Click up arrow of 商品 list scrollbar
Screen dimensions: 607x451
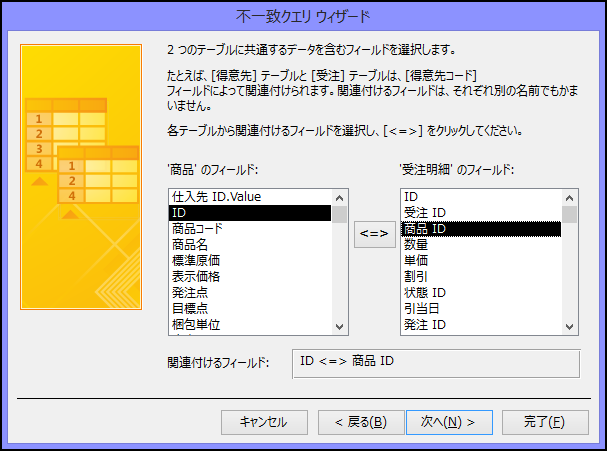(x=340, y=198)
